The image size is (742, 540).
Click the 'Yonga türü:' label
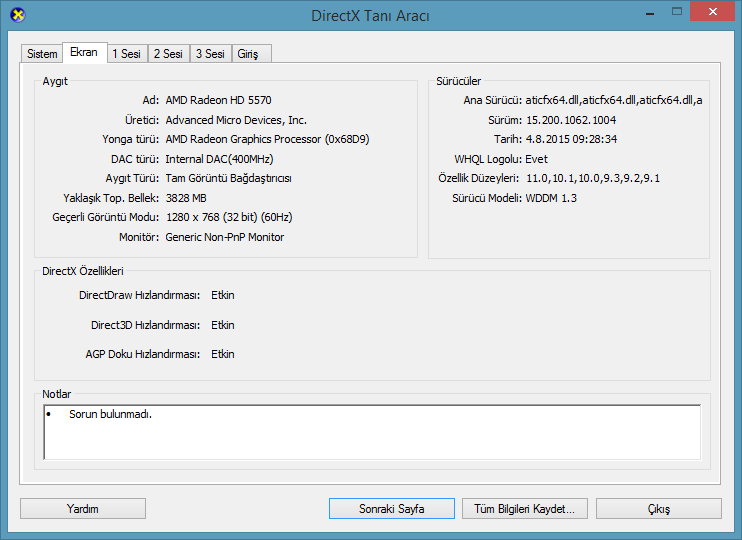click(131, 139)
